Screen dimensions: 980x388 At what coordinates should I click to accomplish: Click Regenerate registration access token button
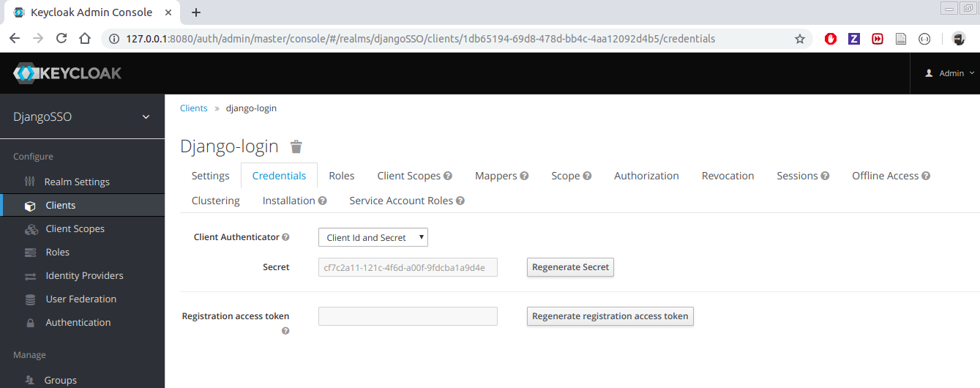pos(610,316)
